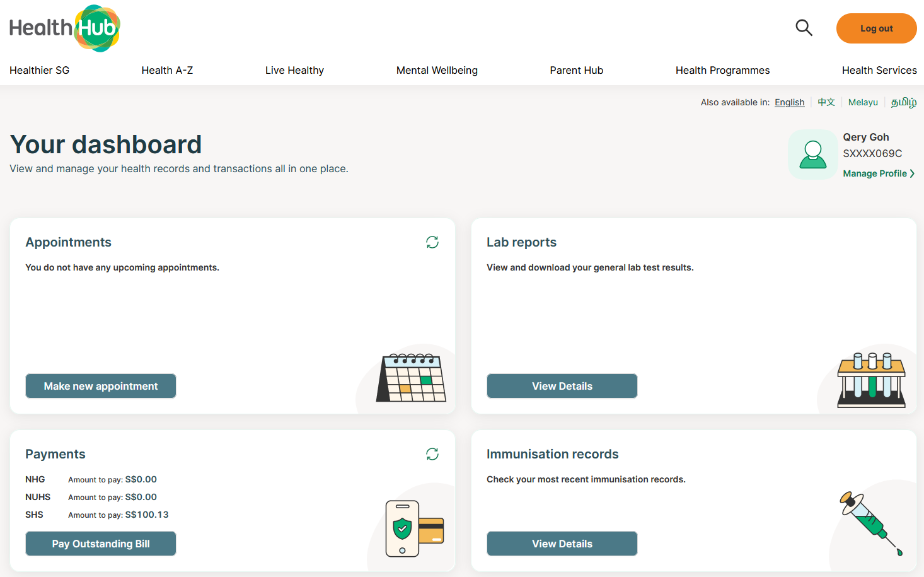Viewport: 924px width, 577px height.
Task: Make a new appointment
Action: (100, 386)
